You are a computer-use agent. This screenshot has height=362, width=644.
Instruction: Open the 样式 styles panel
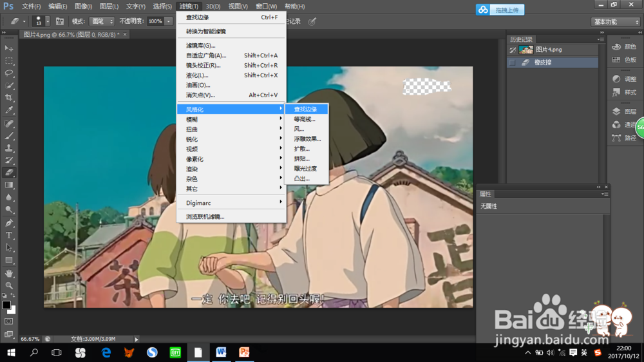click(624, 92)
